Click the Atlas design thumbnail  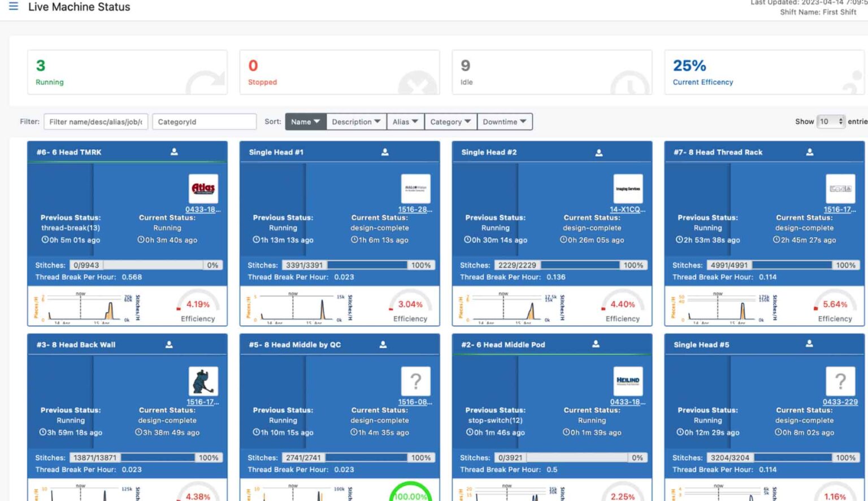(x=203, y=188)
